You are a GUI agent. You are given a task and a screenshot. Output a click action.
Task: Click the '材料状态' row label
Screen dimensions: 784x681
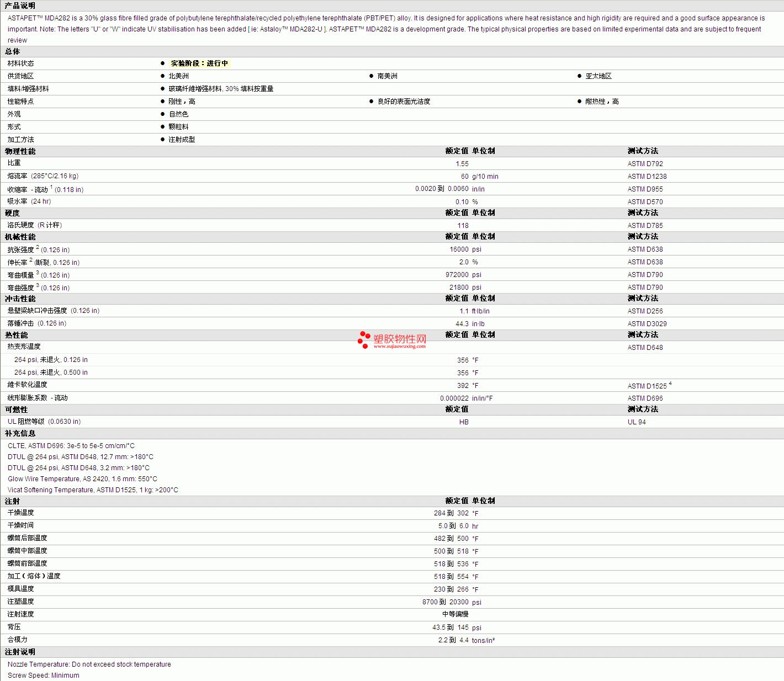coord(20,63)
